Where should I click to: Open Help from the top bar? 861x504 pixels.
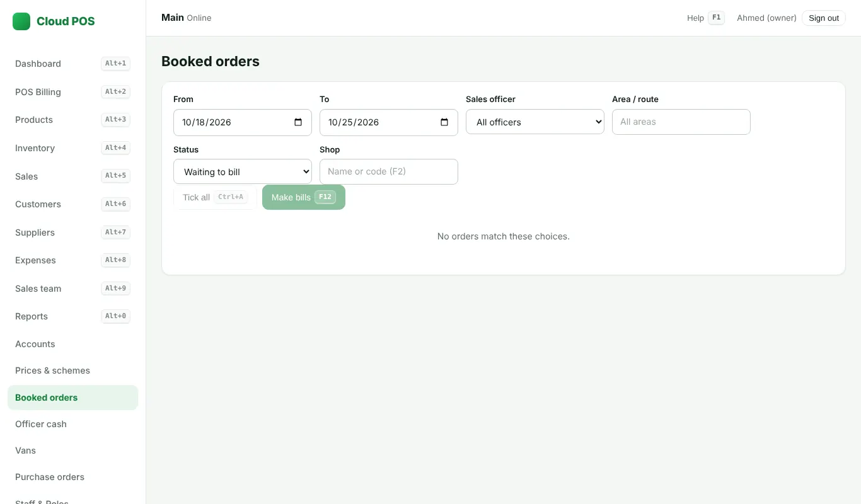pyautogui.click(x=705, y=18)
